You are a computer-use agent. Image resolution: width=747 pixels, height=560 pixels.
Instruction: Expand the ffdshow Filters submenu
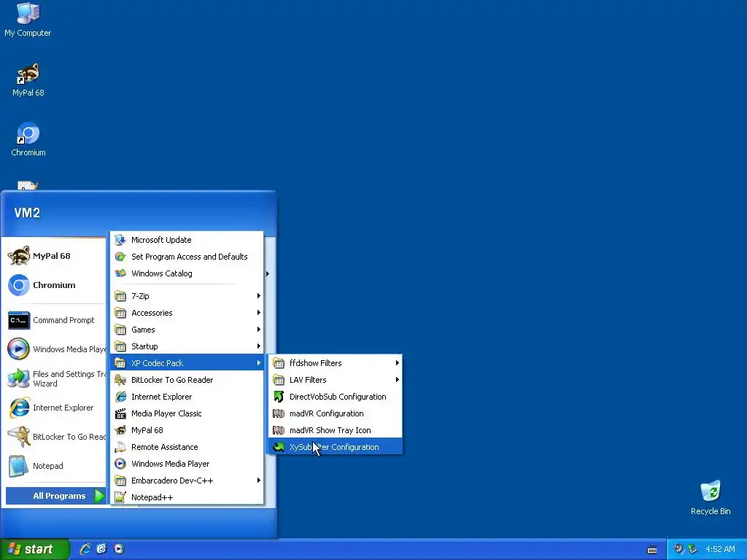tap(336, 363)
